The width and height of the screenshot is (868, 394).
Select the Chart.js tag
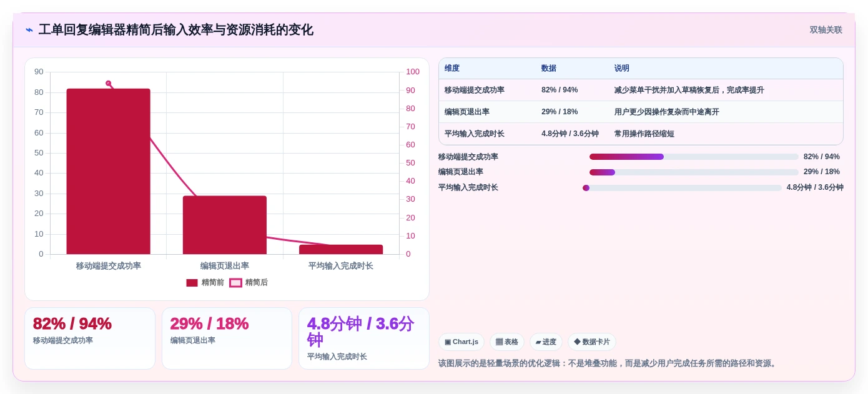[x=461, y=342]
